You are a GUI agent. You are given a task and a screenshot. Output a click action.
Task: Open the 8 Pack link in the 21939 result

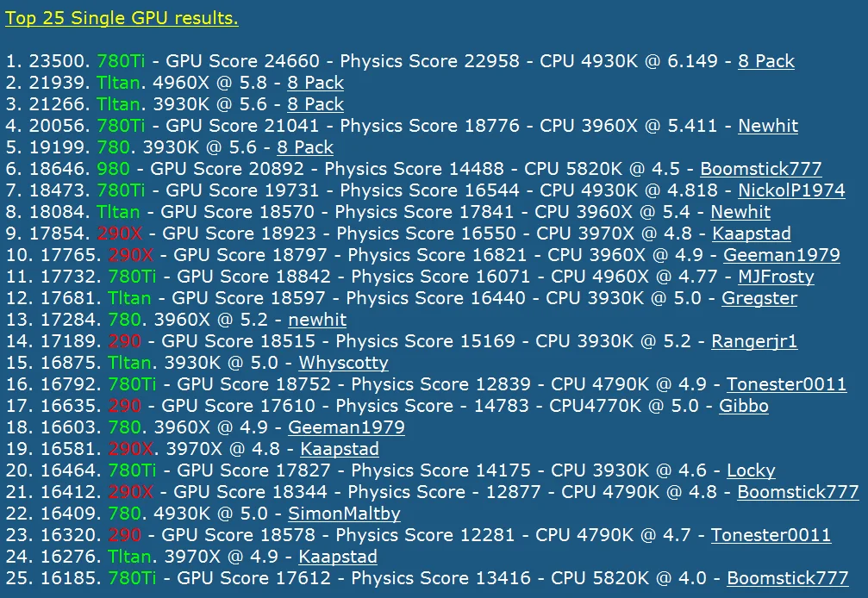(315, 83)
